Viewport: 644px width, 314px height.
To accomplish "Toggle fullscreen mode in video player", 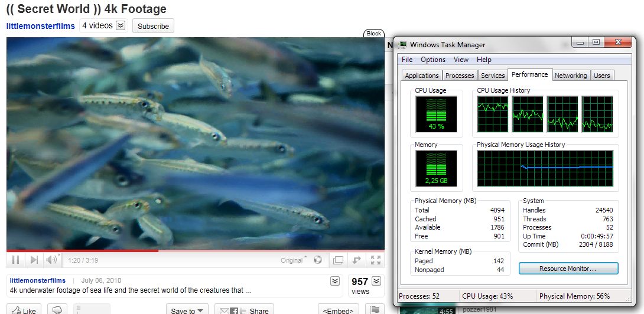I will tap(375, 260).
